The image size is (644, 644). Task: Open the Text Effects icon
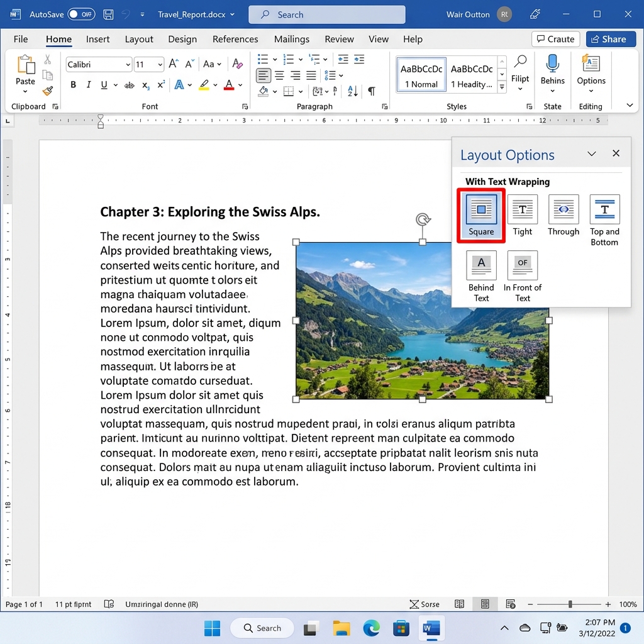180,85
